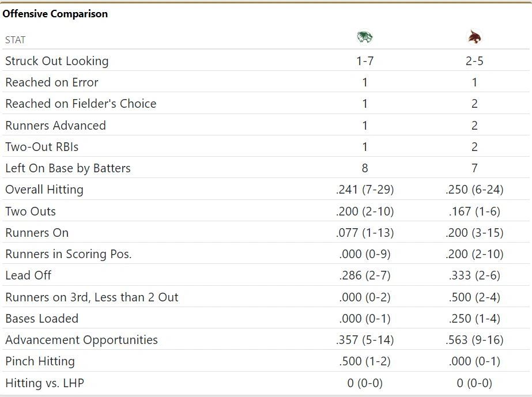This screenshot has width=532, height=397.
Task: Click the maroon bobcat team logo
Action: [x=474, y=38]
